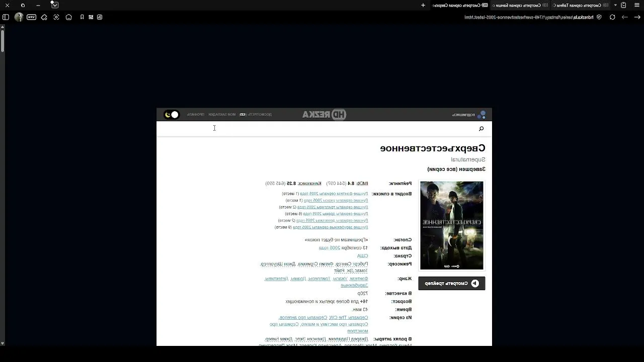Open the 'Профиль' site menu item
Image resolution: width=644 pixels, height=362 pixels.
[196, 115]
